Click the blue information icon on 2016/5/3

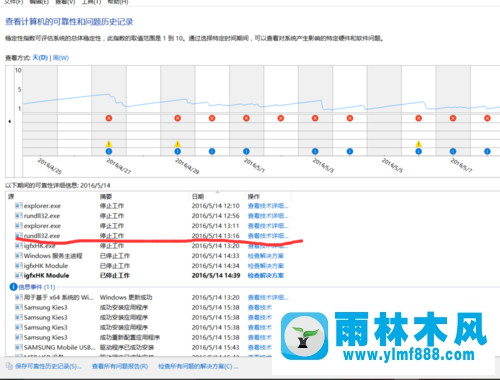pos(315,151)
